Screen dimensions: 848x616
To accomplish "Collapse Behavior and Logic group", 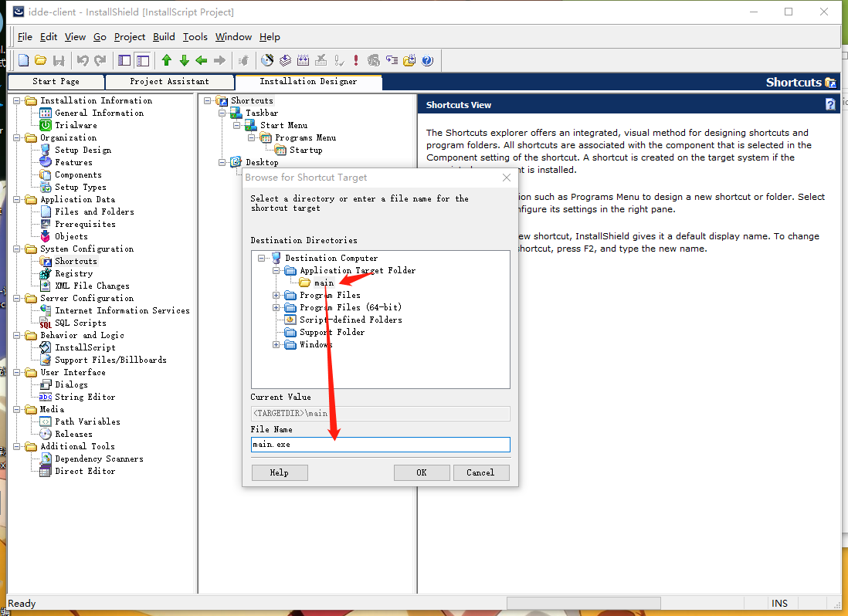I will coord(17,336).
